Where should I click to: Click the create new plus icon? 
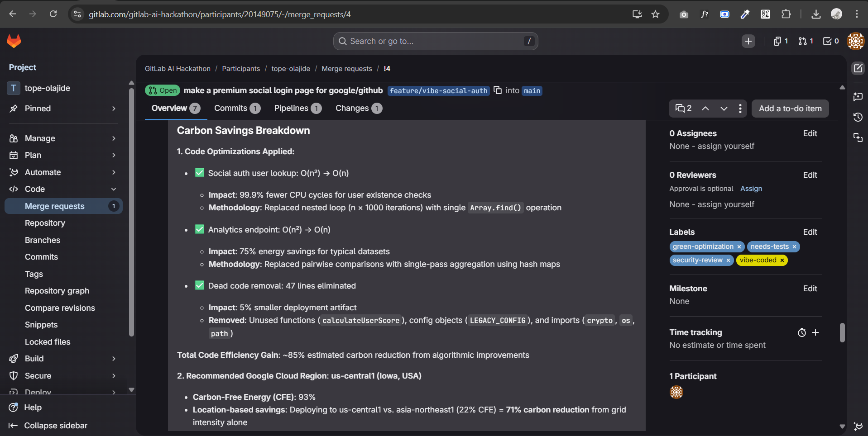pos(748,41)
